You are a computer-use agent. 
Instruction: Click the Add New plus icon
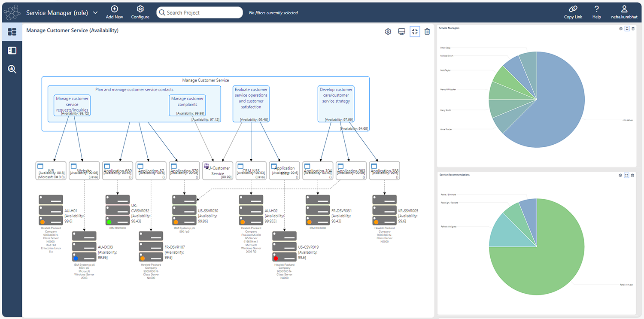coord(114,9)
